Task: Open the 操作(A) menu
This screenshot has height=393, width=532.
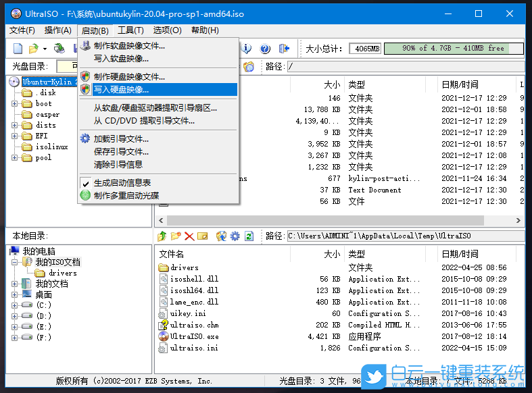Action: pyautogui.click(x=58, y=30)
